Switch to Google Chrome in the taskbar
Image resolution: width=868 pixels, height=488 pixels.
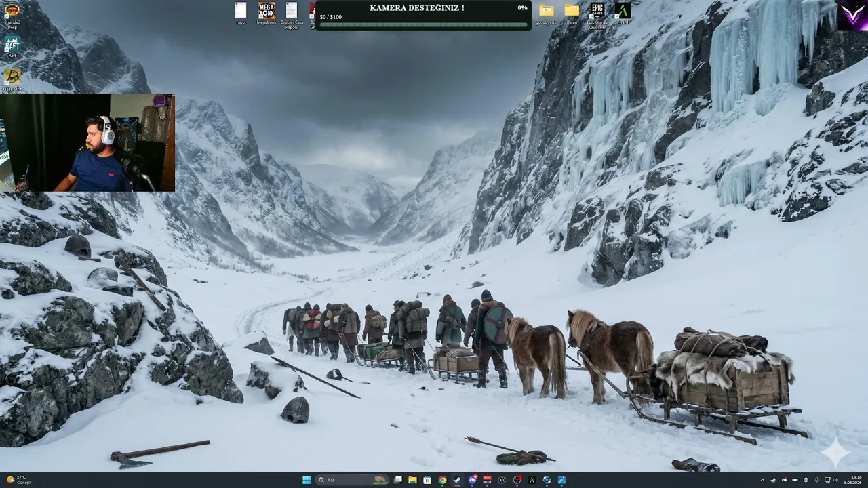pyautogui.click(x=442, y=480)
